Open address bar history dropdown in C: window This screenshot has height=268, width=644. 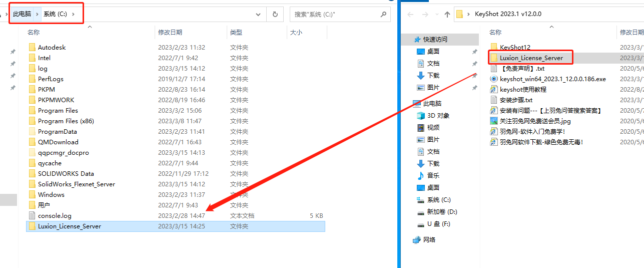pos(258,14)
